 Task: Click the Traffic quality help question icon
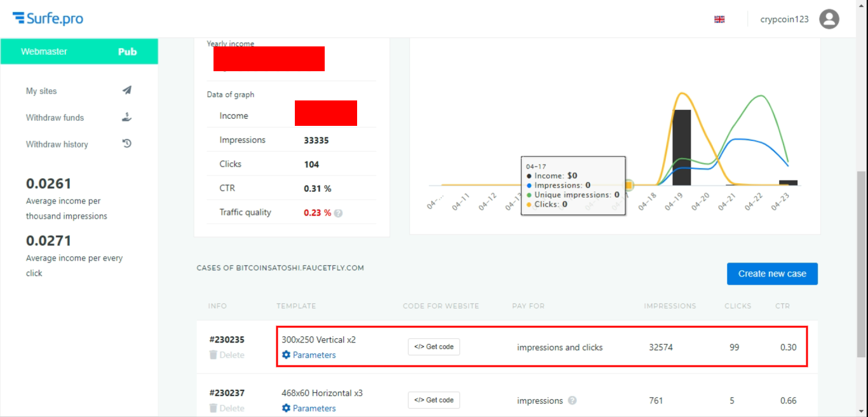[338, 213]
